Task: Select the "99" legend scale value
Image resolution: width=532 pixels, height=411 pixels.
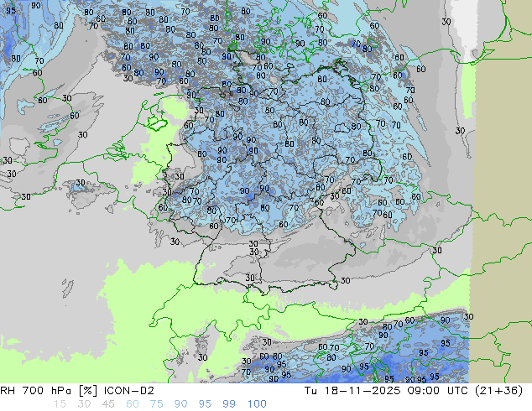Action: click(x=229, y=404)
